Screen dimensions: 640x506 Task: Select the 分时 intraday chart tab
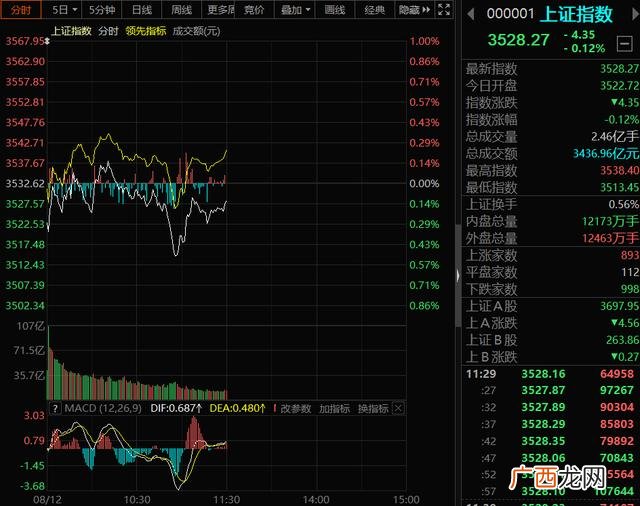coord(20,9)
